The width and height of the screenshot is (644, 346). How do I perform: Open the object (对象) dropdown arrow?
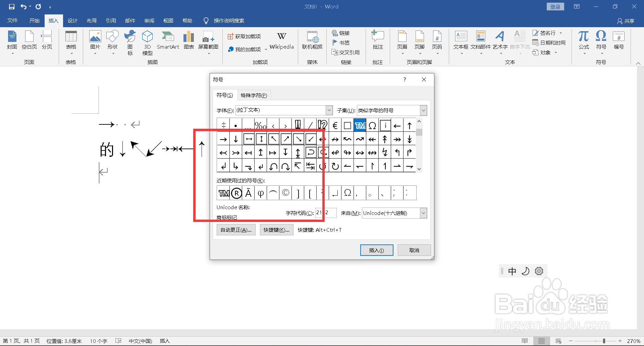point(555,53)
